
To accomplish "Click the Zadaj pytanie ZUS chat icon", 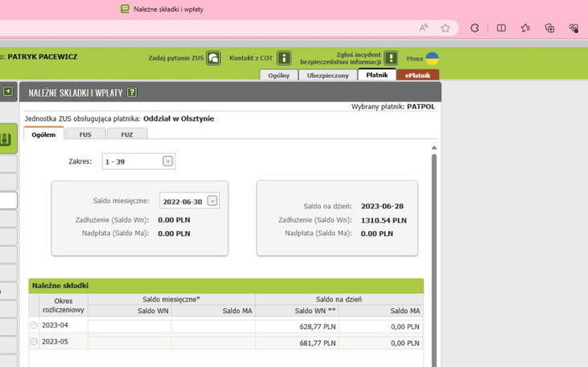I will tap(213, 58).
